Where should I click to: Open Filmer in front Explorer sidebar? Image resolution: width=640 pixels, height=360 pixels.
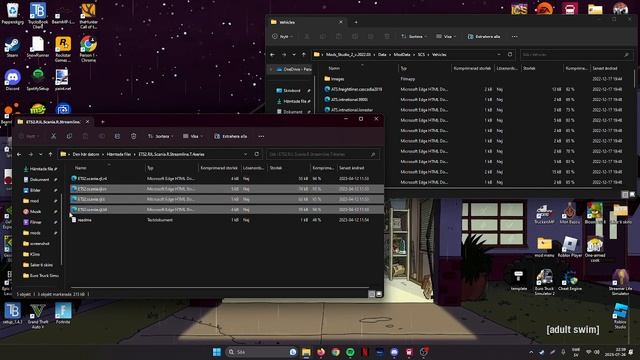(x=36, y=222)
